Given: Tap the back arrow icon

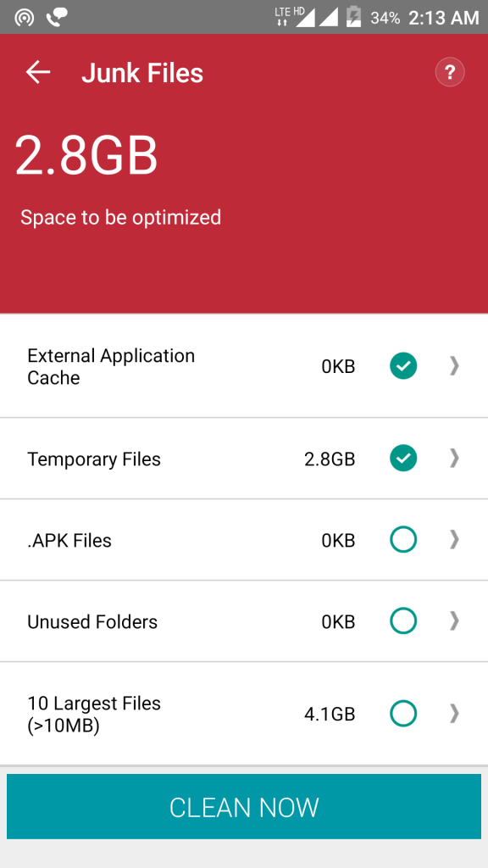Looking at the screenshot, I should tap(37, 73).
